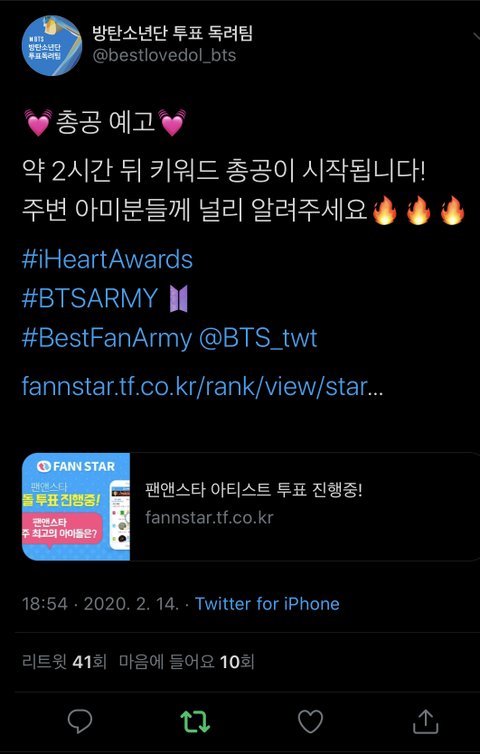Expand the tweet options chevron at top right

(x=475, y=38)
